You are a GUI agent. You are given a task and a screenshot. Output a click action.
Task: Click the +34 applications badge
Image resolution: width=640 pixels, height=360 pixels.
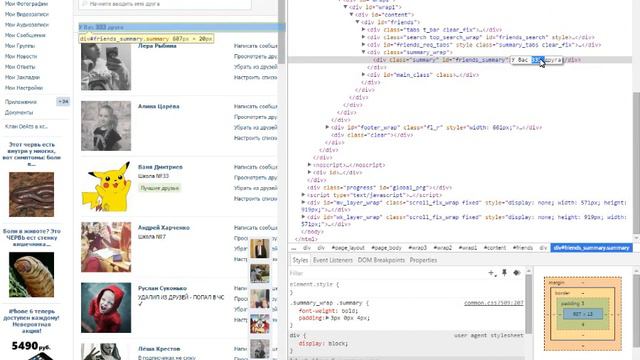[x=63, y=102]
